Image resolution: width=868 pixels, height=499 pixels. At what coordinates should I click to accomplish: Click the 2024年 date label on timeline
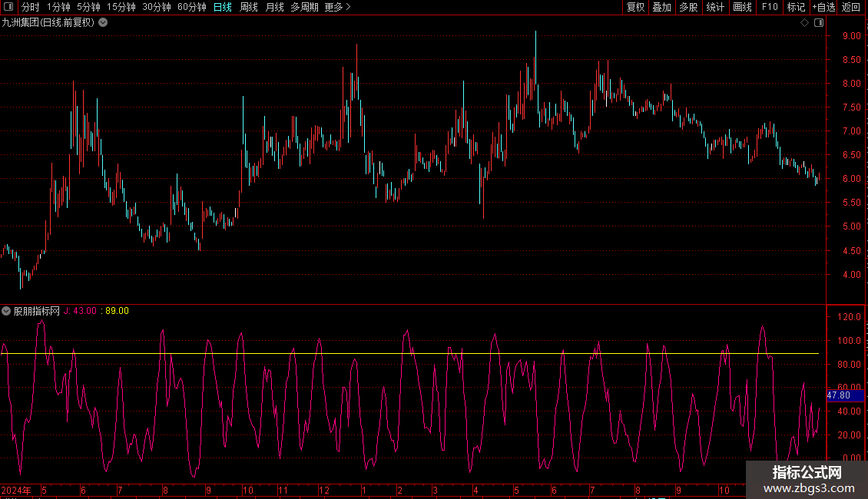16,490
